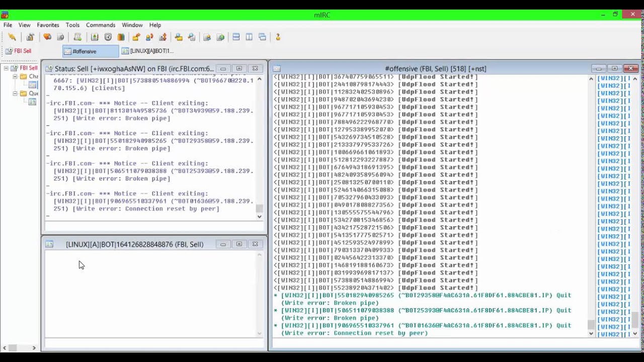644x362 pixels.
Task: Click left scroll arrow of tree panel
Action: (x=5, y=348)
